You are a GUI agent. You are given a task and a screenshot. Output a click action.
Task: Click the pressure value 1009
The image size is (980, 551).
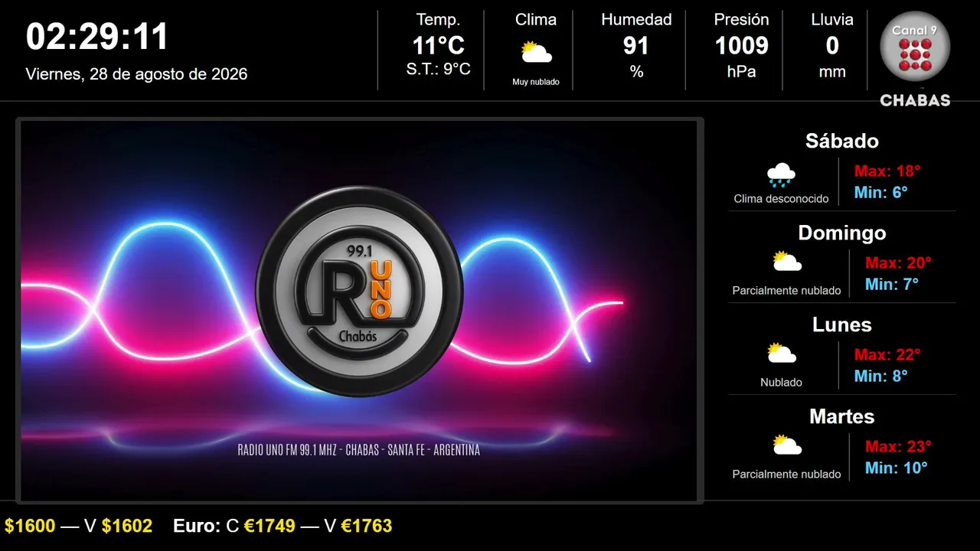coord(741,46)
